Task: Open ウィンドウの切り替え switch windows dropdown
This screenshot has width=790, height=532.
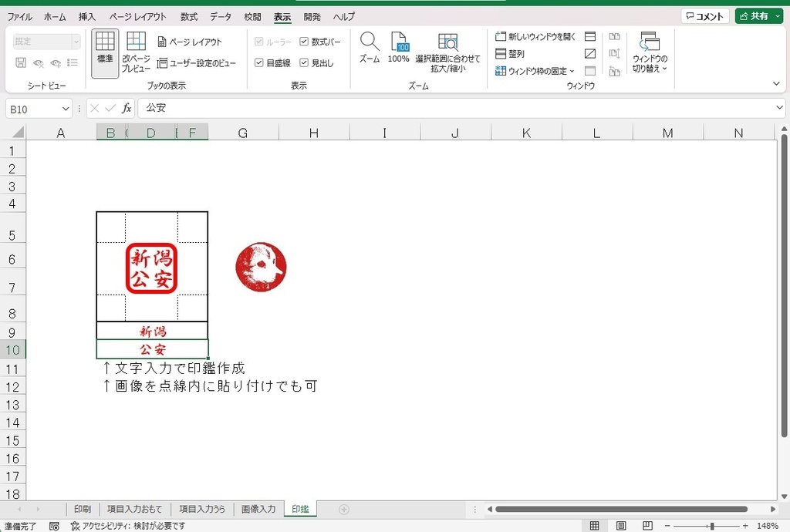Action: (x=650, y=52)
